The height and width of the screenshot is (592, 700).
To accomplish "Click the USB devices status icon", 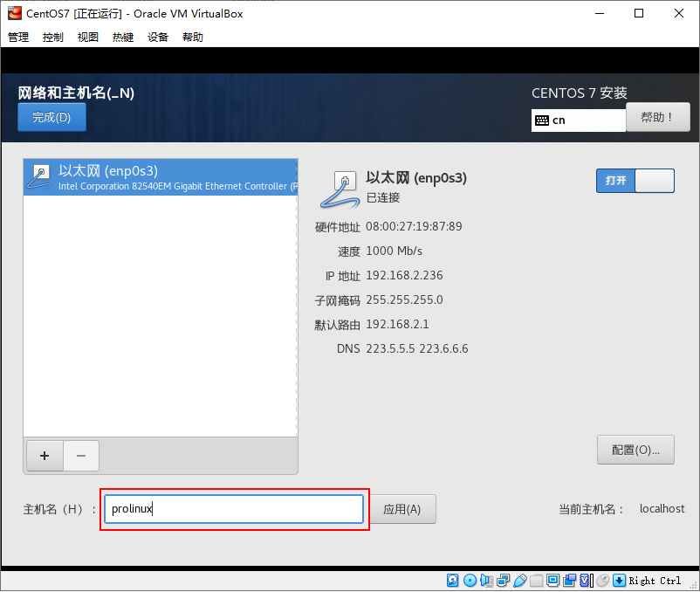I will [x=520, y=581].
